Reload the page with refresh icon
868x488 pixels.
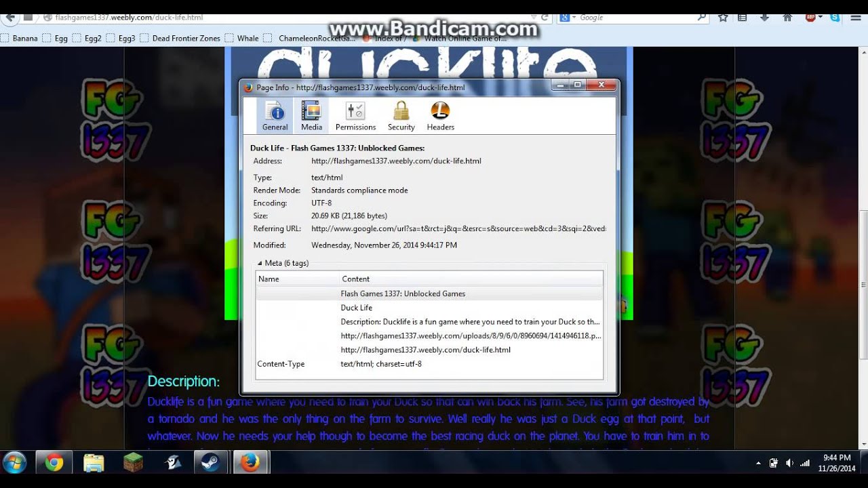[545, 18]
